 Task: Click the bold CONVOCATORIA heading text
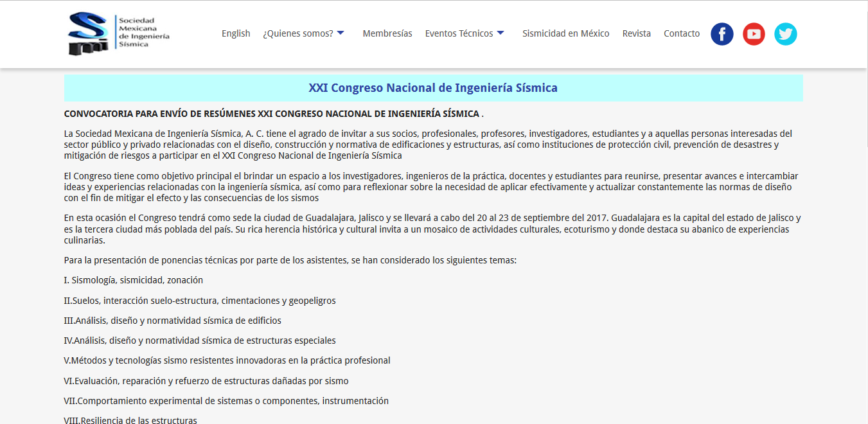[272, 114]
